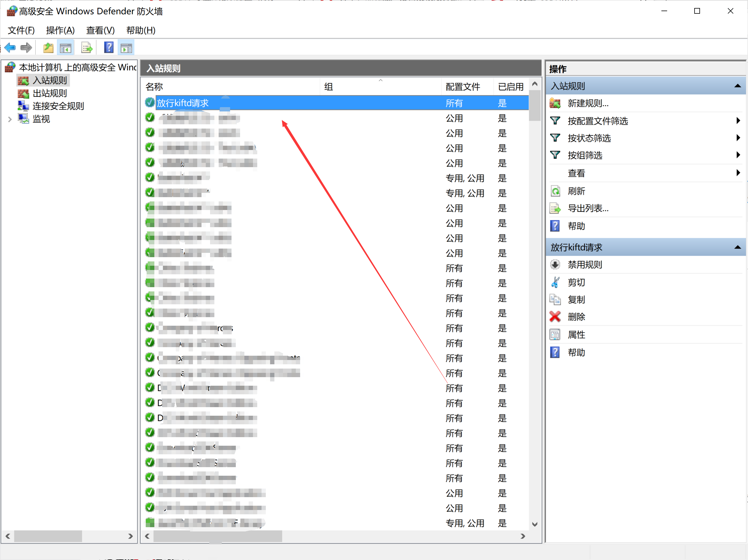Click the Help question mark toolbar icon
The width and height of the screenshot is (748, 560).
109,47
